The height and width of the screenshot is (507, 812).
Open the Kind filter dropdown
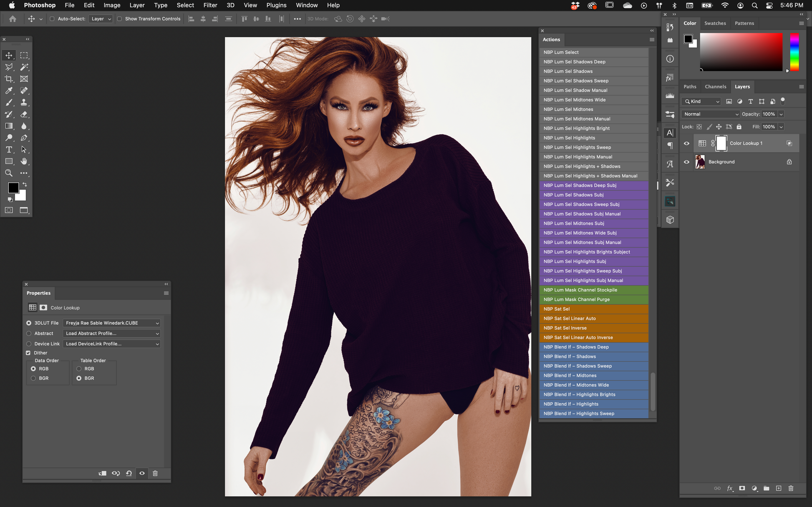(701, 101)
